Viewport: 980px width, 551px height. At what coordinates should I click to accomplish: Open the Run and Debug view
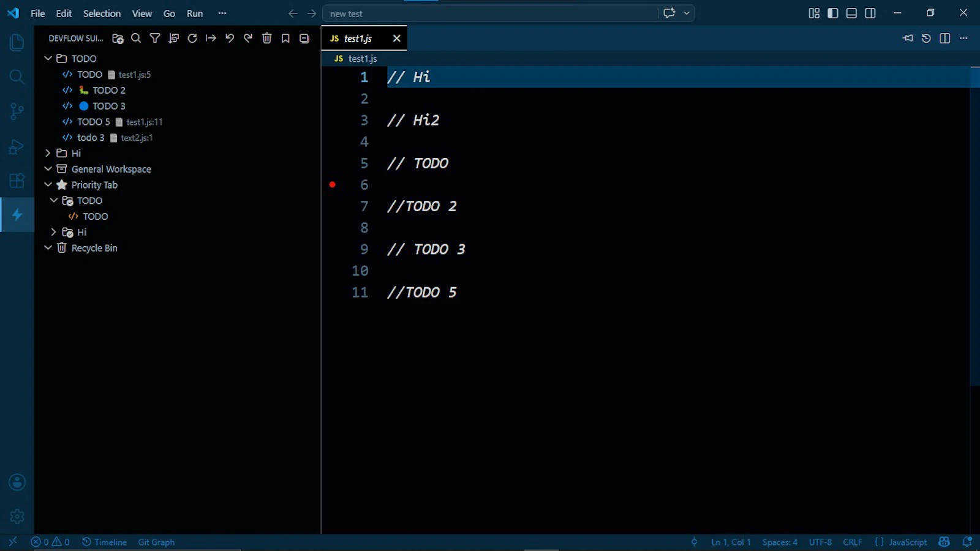(17, 146)
